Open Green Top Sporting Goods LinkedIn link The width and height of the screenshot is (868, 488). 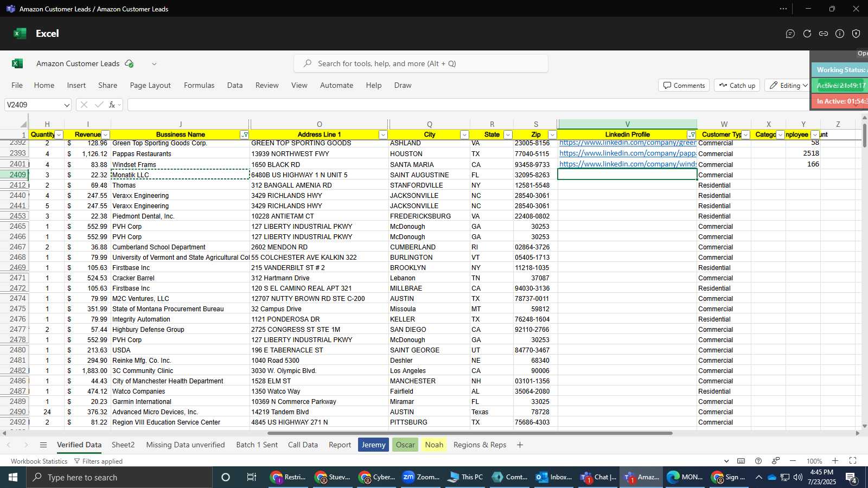click(628, 143)
